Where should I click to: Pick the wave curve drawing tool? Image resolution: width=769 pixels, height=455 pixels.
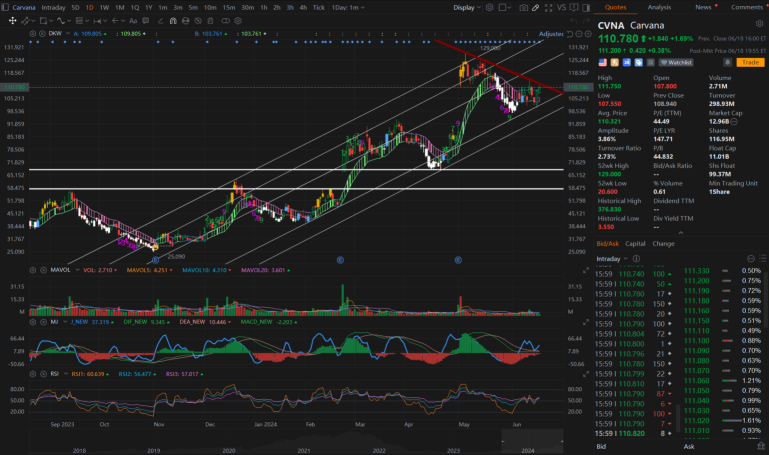point(61,21)
